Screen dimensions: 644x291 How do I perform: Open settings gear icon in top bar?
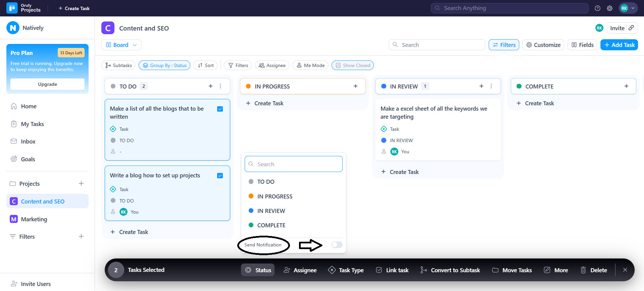[609, 8]
